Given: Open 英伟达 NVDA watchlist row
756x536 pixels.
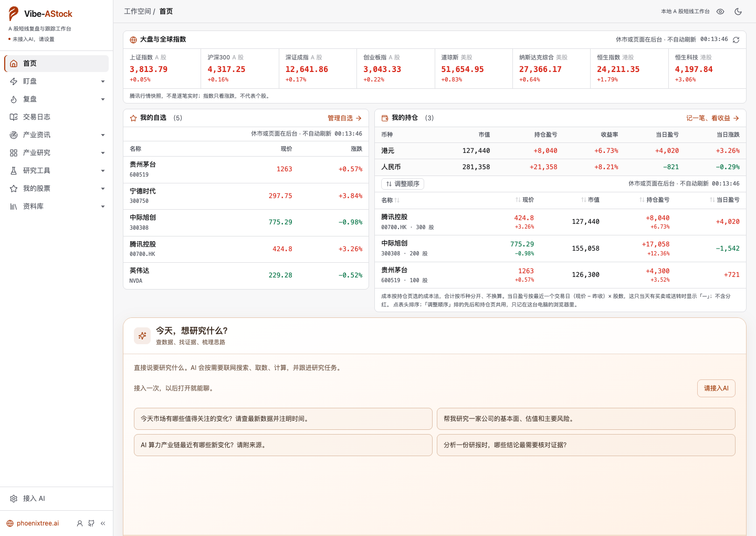Looking at the screenshot, I should click(x=246, y=275).
